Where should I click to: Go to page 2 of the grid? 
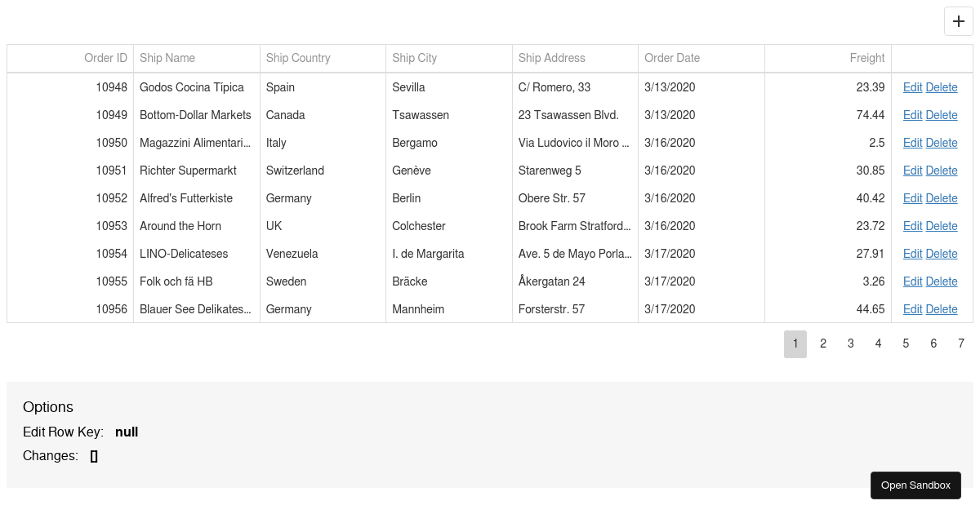click(x=823, y=343)
